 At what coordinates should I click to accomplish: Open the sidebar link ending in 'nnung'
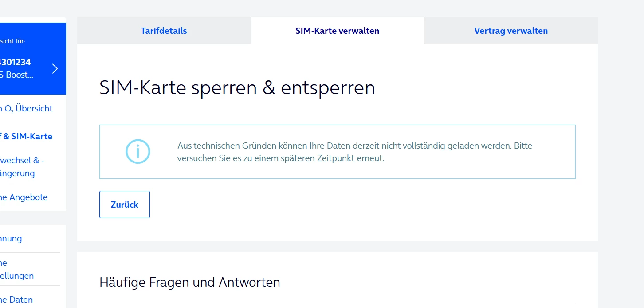pyautogui.click(x=11, y=238)
